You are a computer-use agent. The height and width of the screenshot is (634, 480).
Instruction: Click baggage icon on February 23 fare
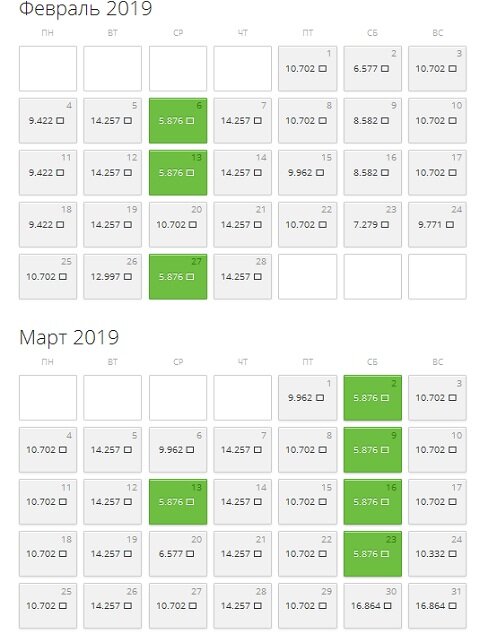point(385,225)
